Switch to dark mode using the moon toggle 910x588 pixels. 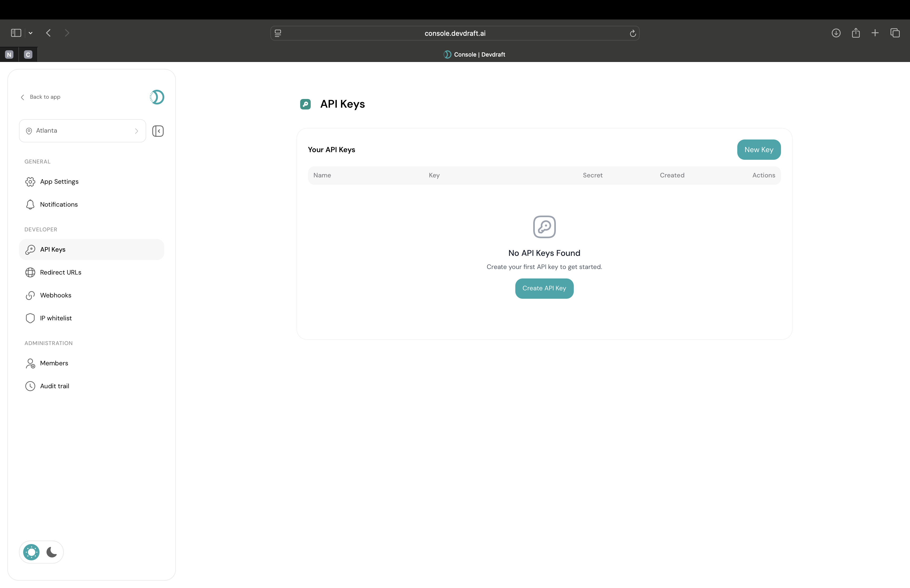coord(52,552)
